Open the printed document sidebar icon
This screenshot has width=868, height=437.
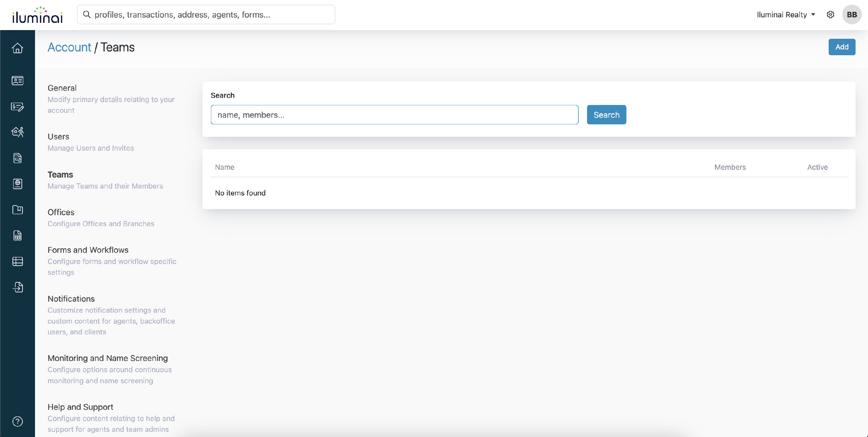click(x=18, y=158)
